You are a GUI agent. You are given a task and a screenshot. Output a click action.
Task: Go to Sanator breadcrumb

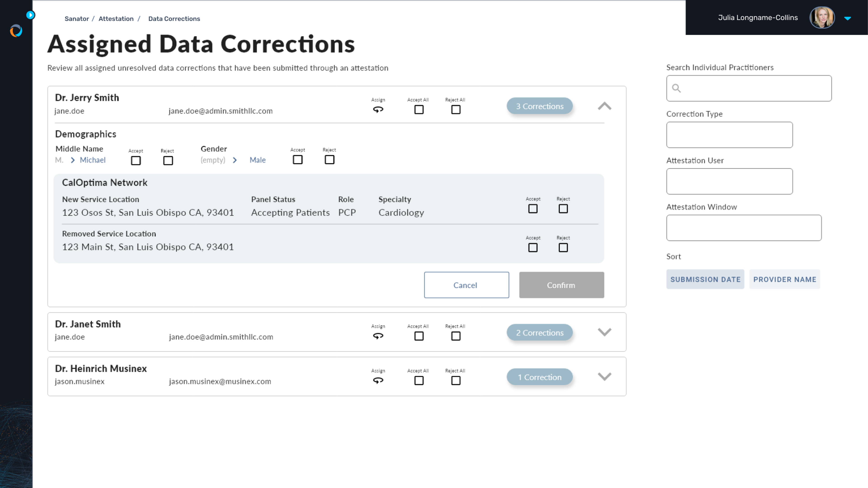tap(76, 19)
